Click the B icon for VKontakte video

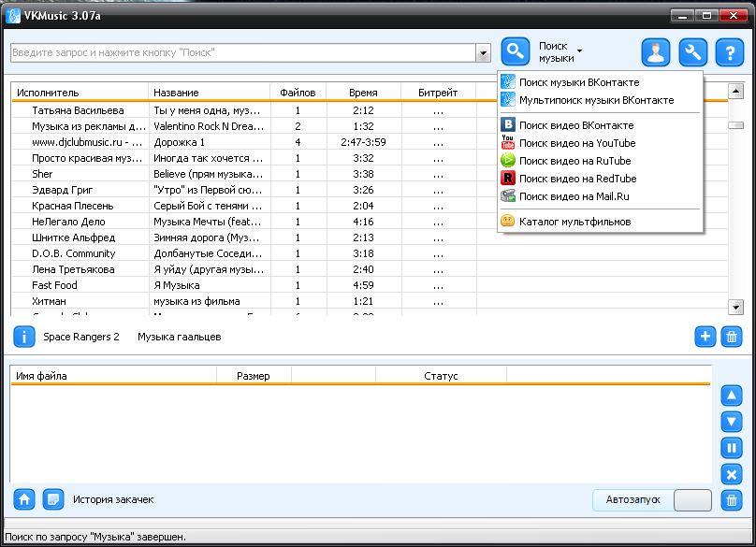[508, 124]
